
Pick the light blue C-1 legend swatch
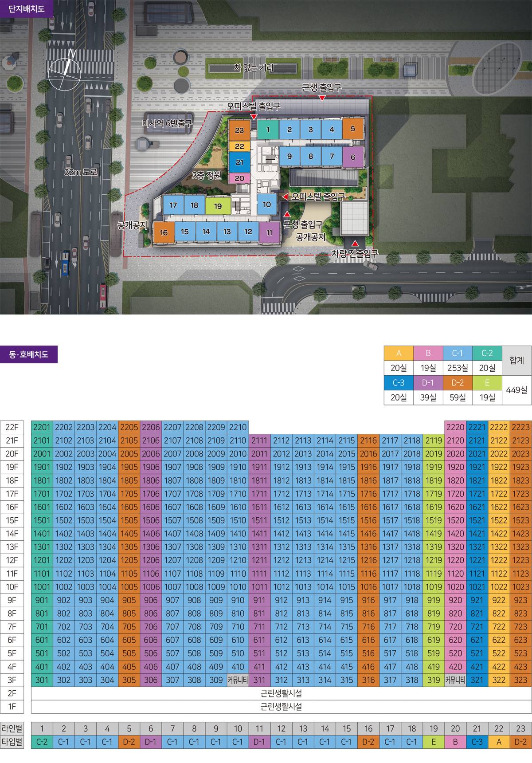[x=458, y=353]
